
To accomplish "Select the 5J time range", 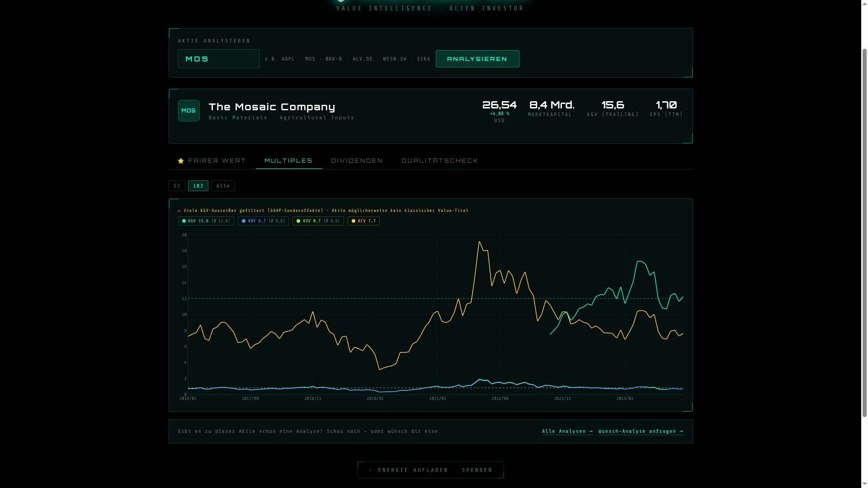I will (177, 186).
